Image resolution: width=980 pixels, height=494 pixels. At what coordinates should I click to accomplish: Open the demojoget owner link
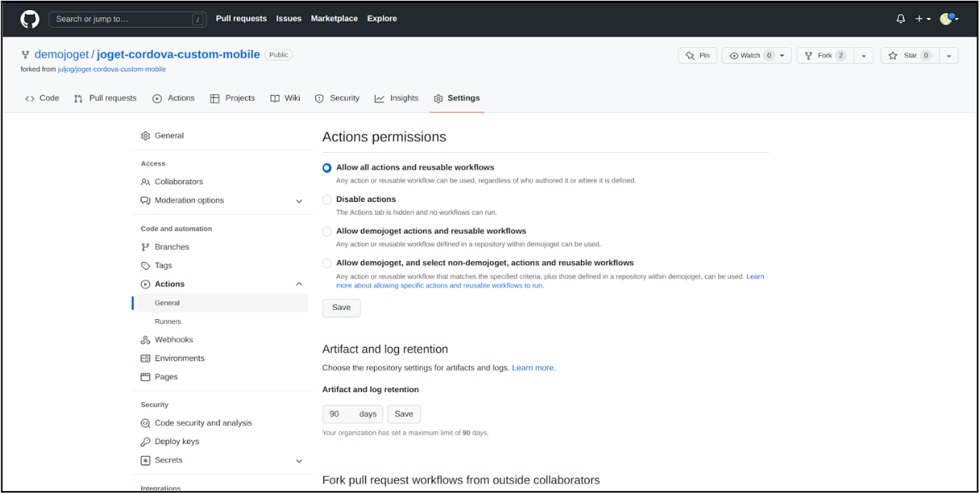click(61, 55)
